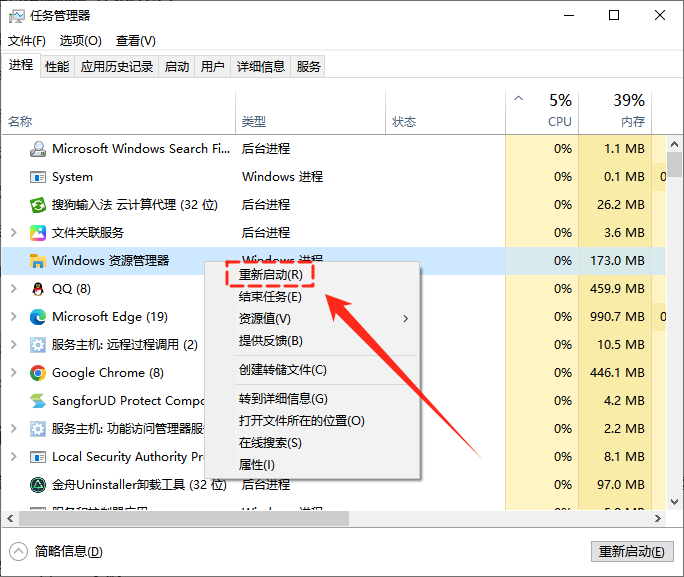Viewport: 684px width, 577px height.
Task: Click the 446.1 MB Chrome memory value
Action: 617,373
